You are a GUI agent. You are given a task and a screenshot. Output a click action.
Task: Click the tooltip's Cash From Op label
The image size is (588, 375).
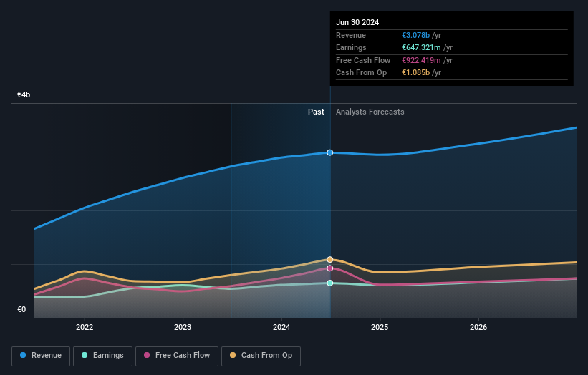[x=361, y=73]
